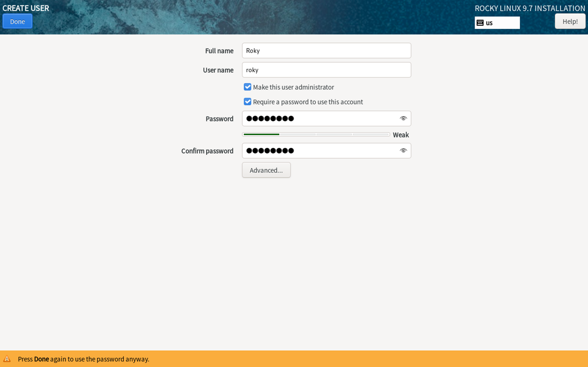Click the 'Press Done again' warning message

(x=84, y=359)
